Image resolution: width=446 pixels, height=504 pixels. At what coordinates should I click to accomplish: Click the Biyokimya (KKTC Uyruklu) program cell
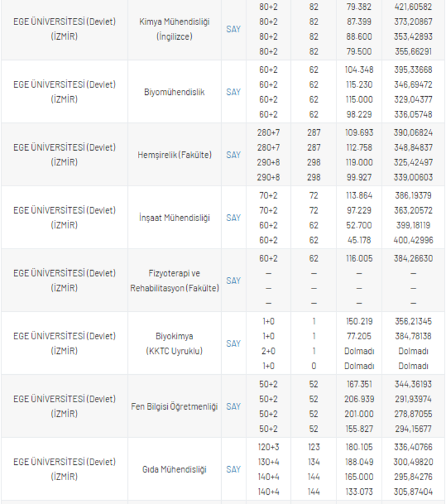175,344
